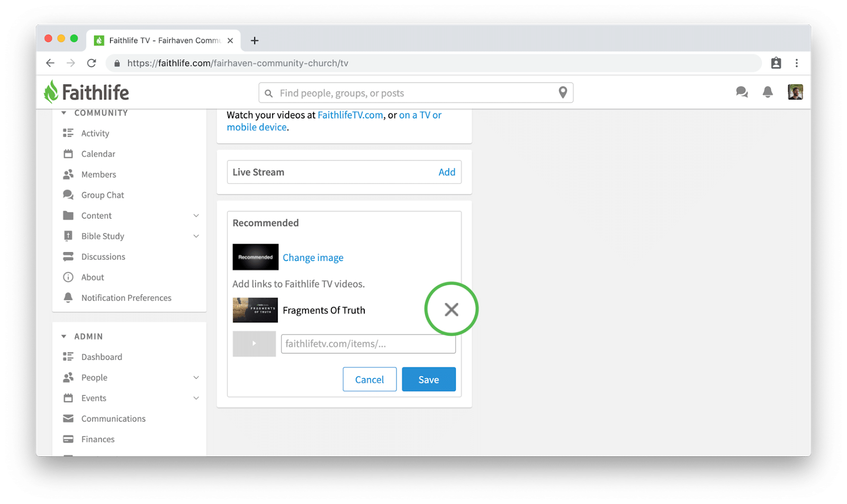847x504 pixels.
Task: Click the site lock icon in address bar
Action: [117, 63]
